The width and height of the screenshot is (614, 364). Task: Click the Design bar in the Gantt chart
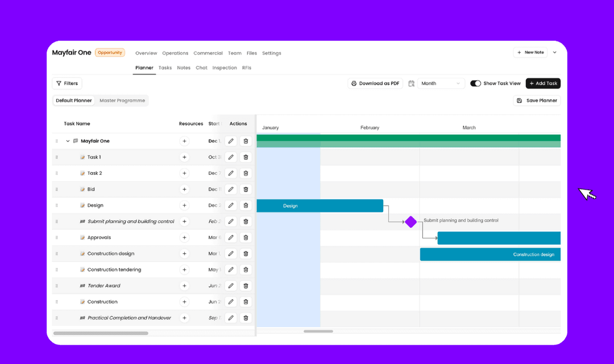[x=318, y=205]
